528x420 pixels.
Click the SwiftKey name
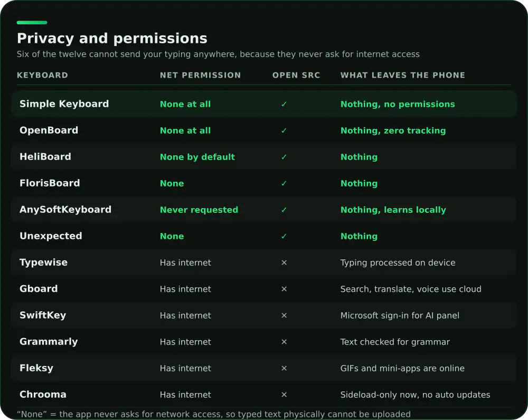click(x=43, y=315)
